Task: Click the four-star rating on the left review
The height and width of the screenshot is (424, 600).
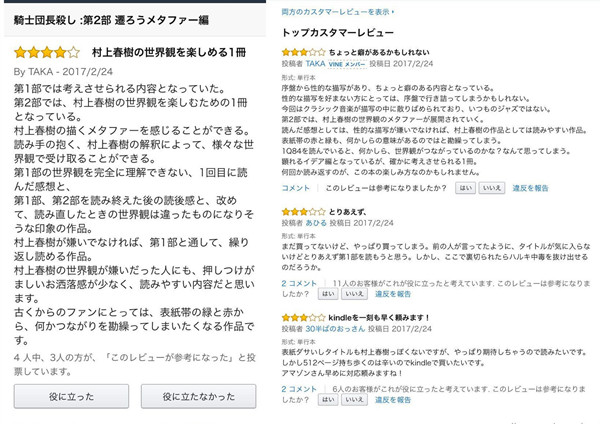Action: point(46,50)
